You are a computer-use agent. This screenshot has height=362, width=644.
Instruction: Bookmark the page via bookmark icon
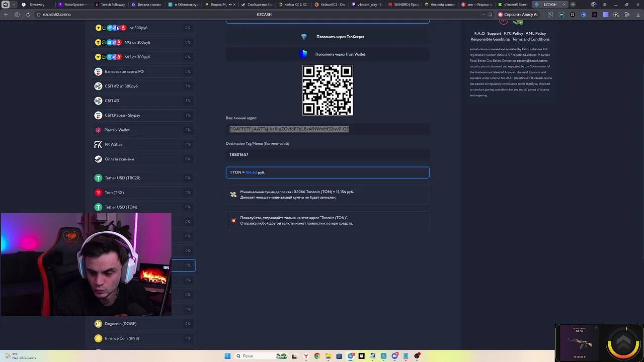click(x=491, y=15)
